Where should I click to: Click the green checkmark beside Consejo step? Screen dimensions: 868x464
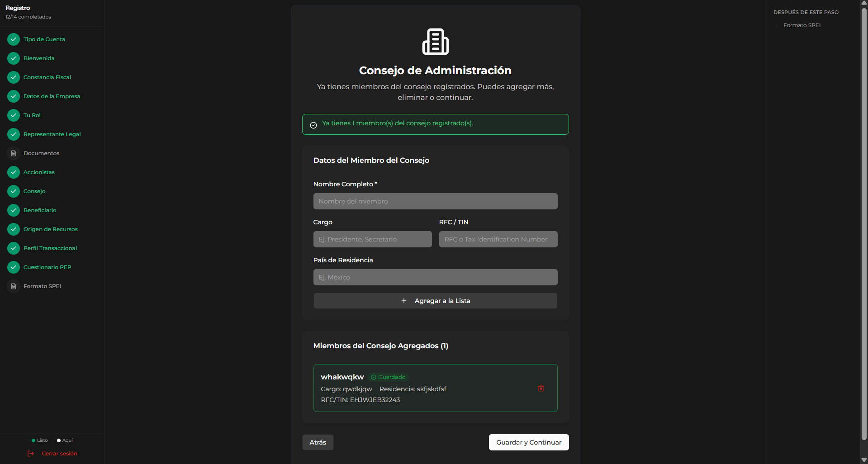[x=14, y=191]
